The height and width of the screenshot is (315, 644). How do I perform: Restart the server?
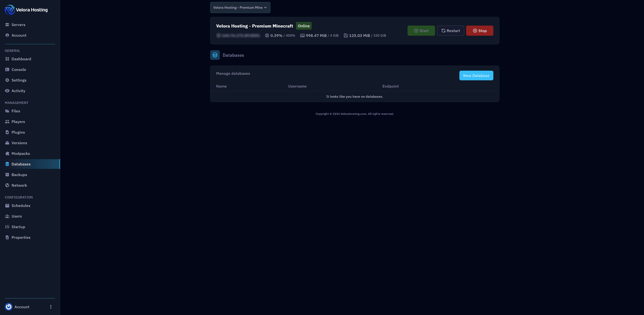450,31
